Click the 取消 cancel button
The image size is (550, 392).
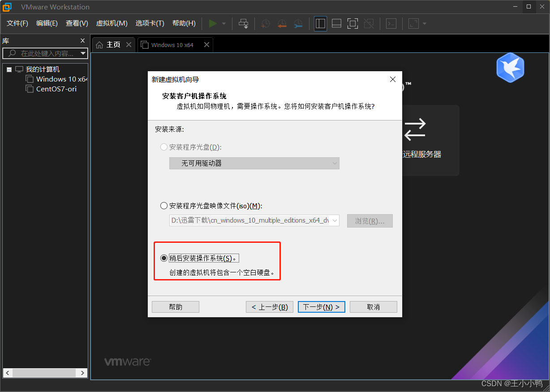tap(374, 307)
